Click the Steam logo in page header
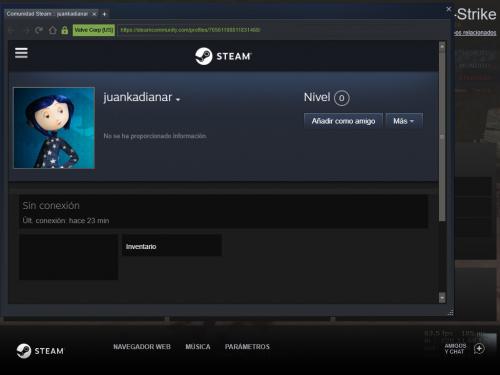This screenshot has width=500, height=375. (223, 56)
